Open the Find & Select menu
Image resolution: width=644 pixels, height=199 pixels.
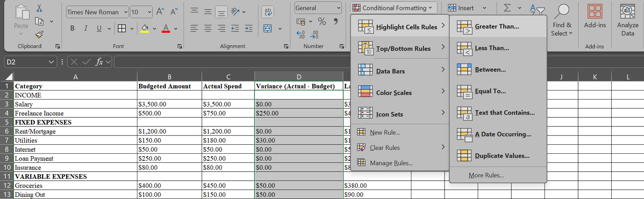click(562, 21)
